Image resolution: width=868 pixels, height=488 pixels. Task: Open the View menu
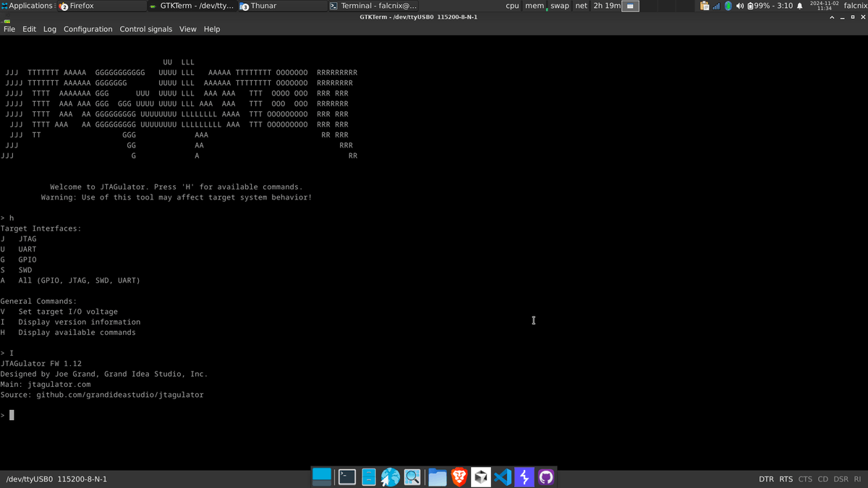[188, 29]
